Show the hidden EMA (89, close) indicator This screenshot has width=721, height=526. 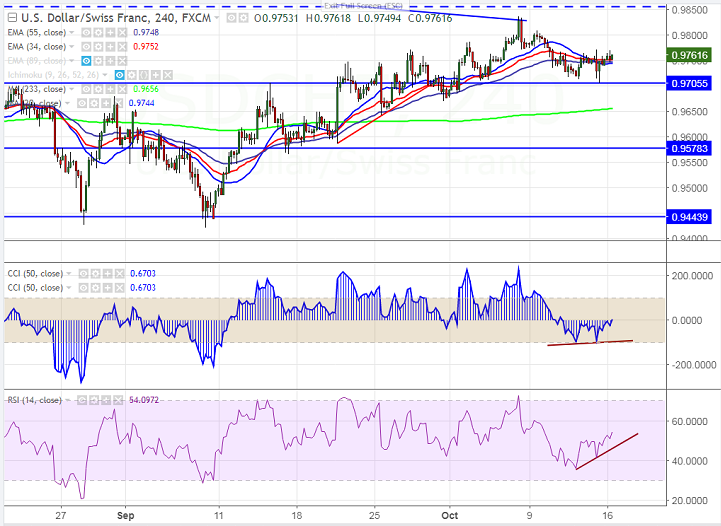point(86,61)
